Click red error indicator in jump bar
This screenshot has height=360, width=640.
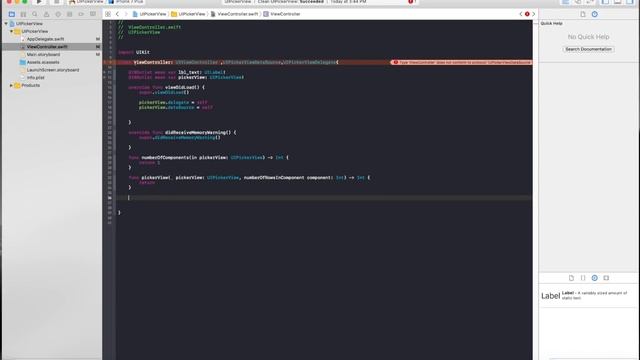pos(527,14)
